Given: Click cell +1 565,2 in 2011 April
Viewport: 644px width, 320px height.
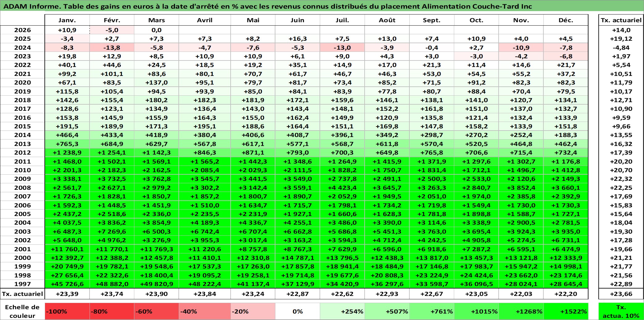Looking at the screenshot, I should (x=205, y=161).
